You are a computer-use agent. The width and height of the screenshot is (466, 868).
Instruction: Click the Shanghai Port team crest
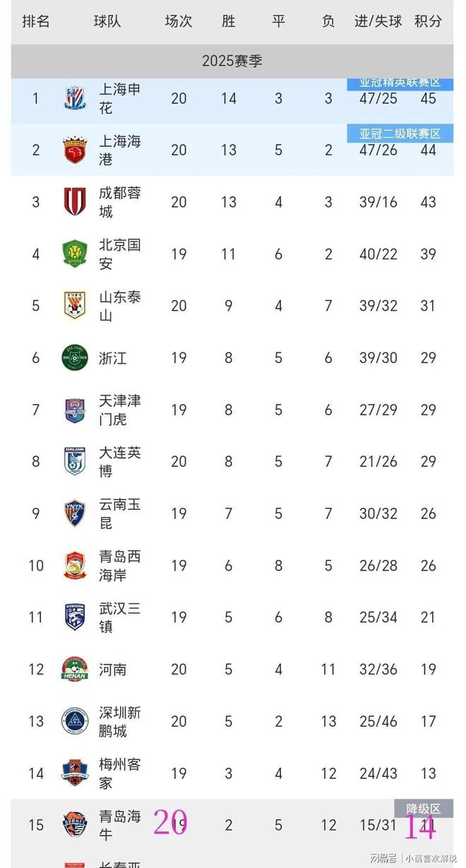pyautogui.click(x=74, y=150)
